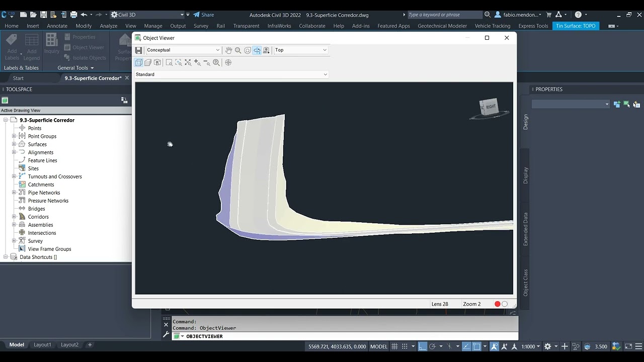Screen dimensions: 644x362
Task: Click Add Labels ribbon button
Action: coord(12,47)
